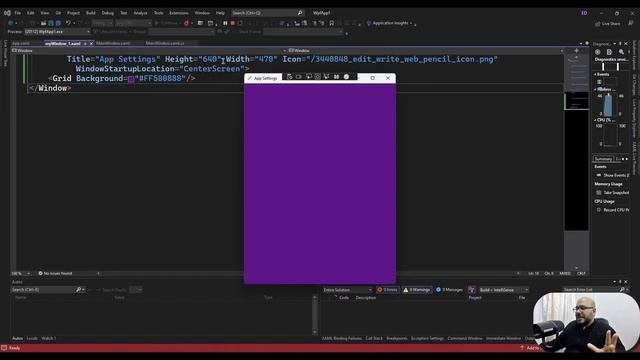Open the Diagnostic Tools window options dropdown arrow
This screenshot has width=640, height=360.
pos(614,44)
